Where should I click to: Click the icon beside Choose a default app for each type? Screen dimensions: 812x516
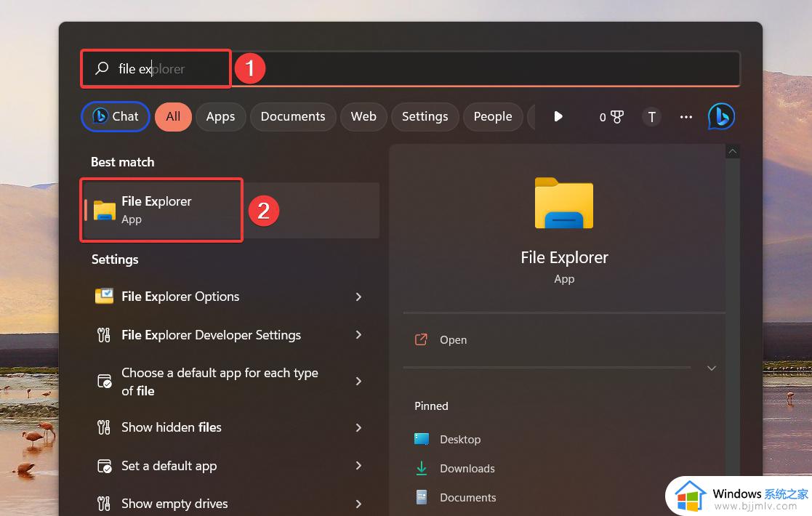click(105, 381)
